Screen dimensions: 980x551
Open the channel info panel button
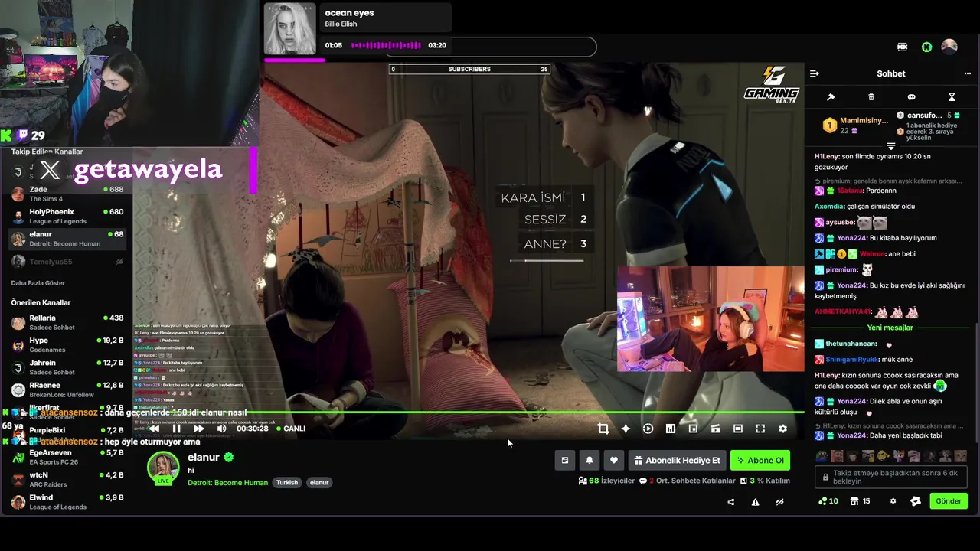565,460
